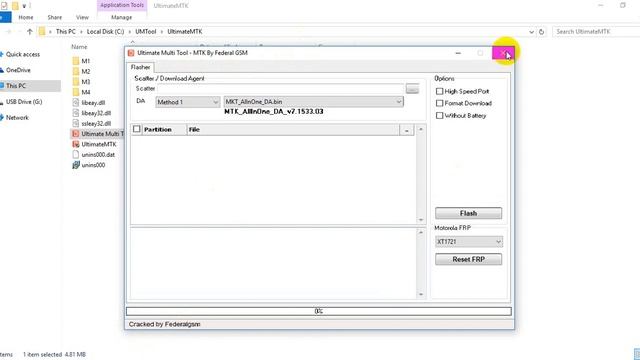Click the dash button in partition header
This screenshot has width=640, height=360.
click(407, 130)
